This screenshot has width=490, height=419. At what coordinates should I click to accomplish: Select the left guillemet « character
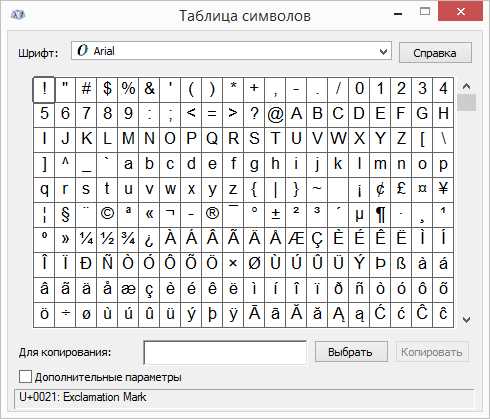coord(149,215)
